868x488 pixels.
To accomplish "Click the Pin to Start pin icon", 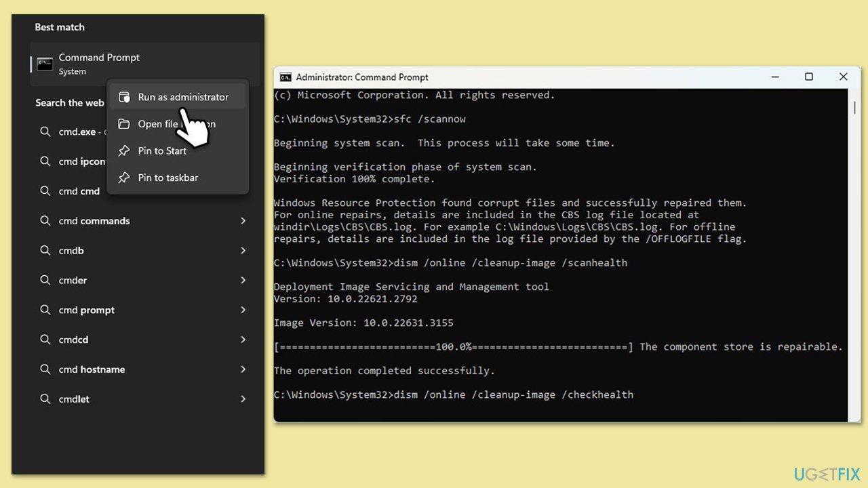I will tap(124, 150).
